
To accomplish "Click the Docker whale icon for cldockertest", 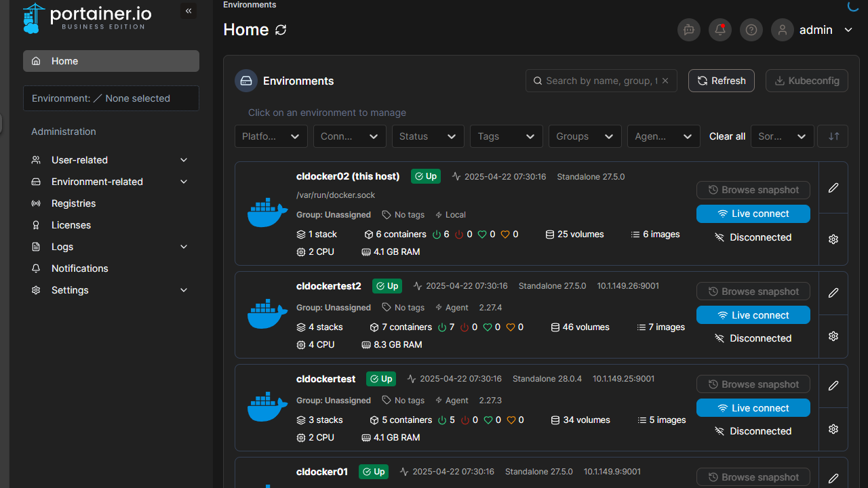I will pos(267,407).
